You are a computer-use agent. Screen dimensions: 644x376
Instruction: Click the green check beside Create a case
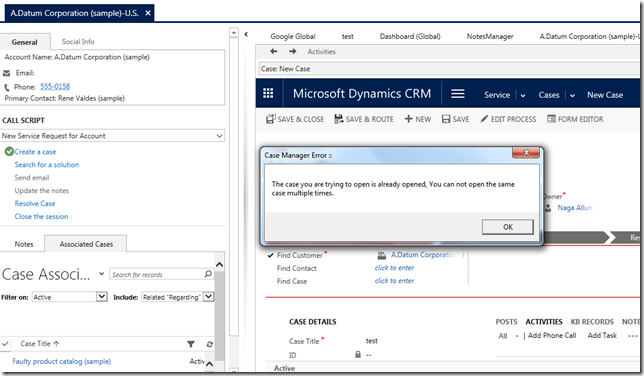[9, 152]
